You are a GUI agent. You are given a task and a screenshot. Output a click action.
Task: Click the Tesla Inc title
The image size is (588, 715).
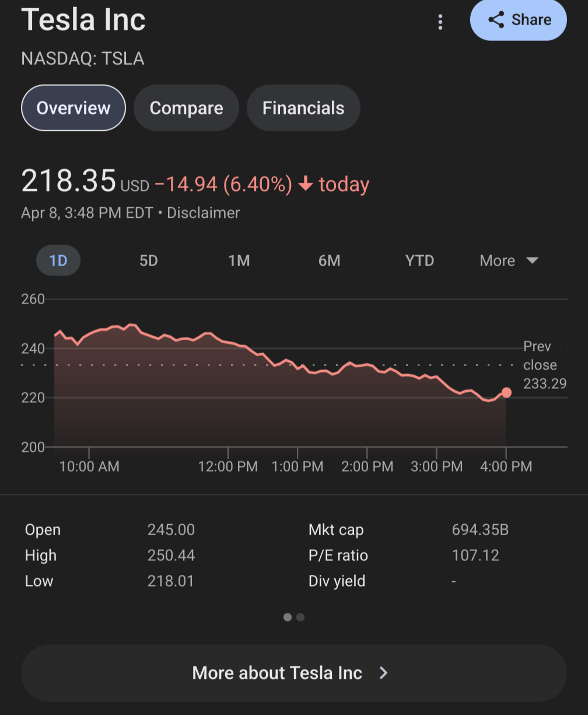(x=83, y=20)
